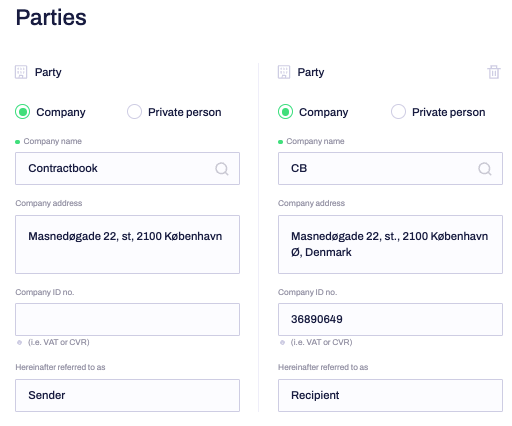Click the Parties heading
Viewport: 512px width, 426px height.
(x=51, y=17)
